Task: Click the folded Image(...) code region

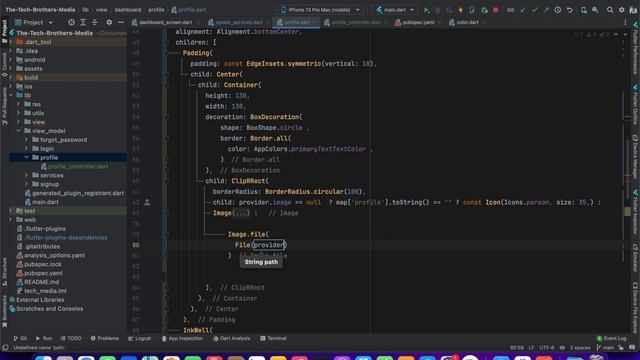Action: (241, 213)
